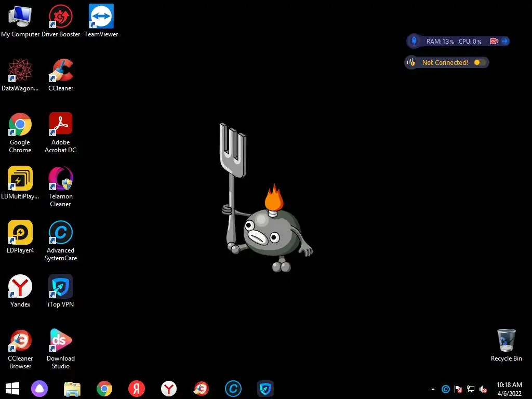Click the Advanced SystemCare tray icon
Image resolution: width=532 pixels, height=399 pixels.
point(445,389)
